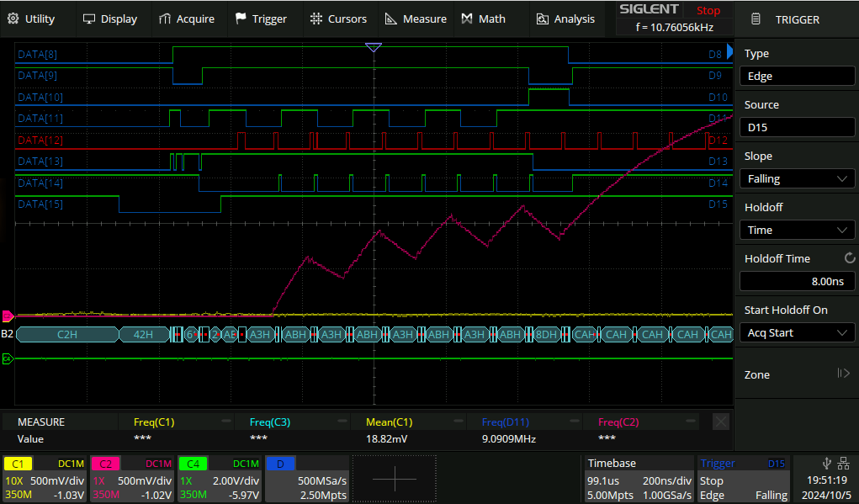Toggle channel C2 on or off
The height and width of the screenshot is (504, 859).
click(x=104, y=464)
